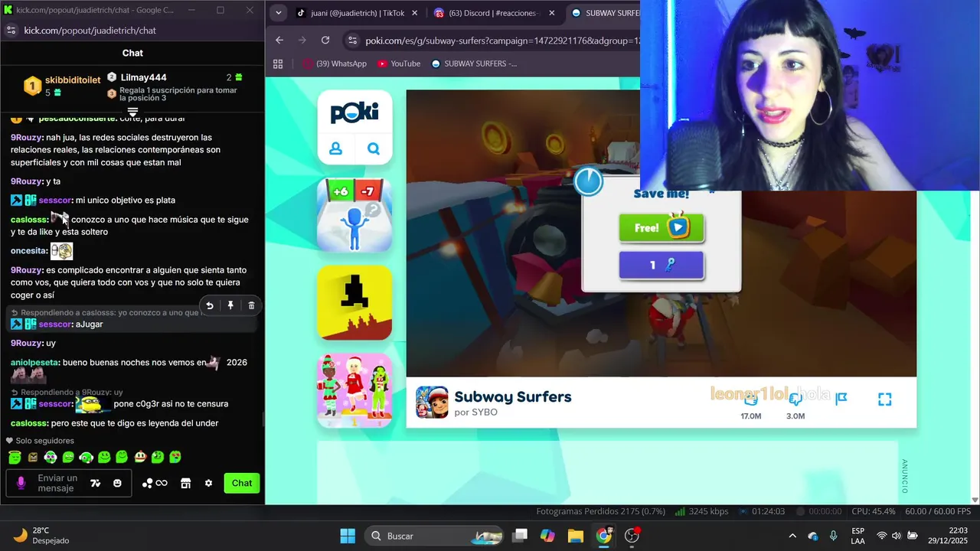Viewport: 980px width, 551px height.
Task: Open the YouTube bookmark
Action: (x=399, y=64)
